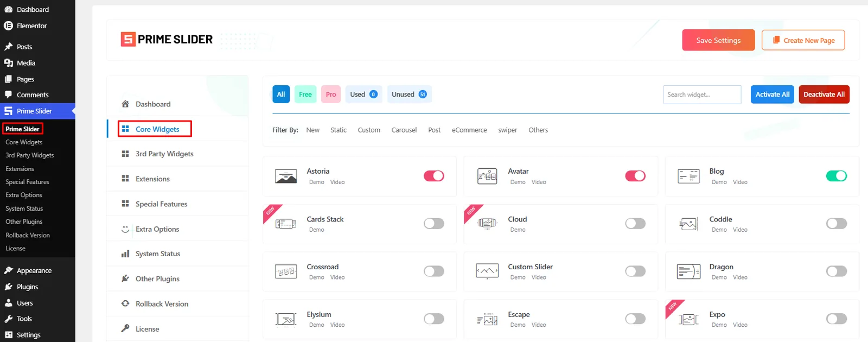Click Deactivate All button
This screenshot has height=342, width=868.
point(824,94)
